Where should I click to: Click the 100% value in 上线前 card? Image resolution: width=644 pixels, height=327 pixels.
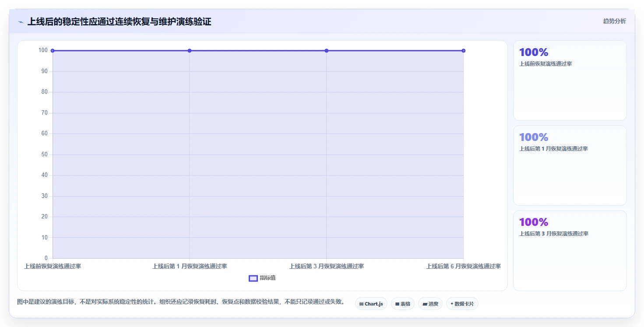tap(534, 53)
